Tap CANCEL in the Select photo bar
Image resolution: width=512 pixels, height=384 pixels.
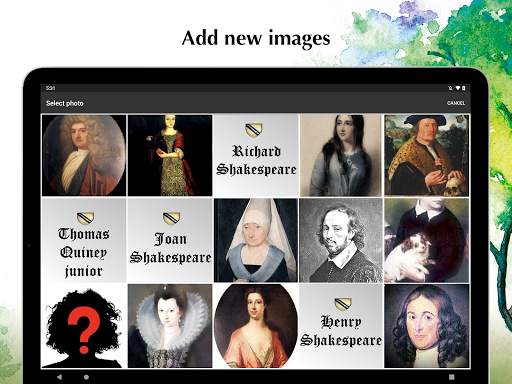click(x=456, y=103)
